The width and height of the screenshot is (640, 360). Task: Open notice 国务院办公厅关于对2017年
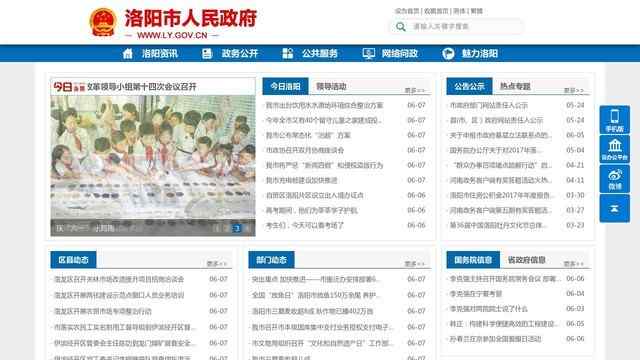pyautogui.click(x=496, y=150)
